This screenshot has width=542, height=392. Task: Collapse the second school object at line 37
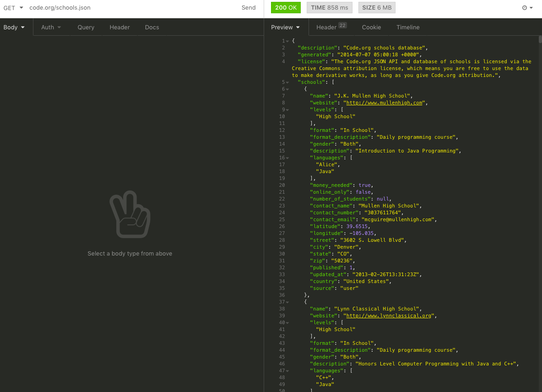click(x=287, y=302)
